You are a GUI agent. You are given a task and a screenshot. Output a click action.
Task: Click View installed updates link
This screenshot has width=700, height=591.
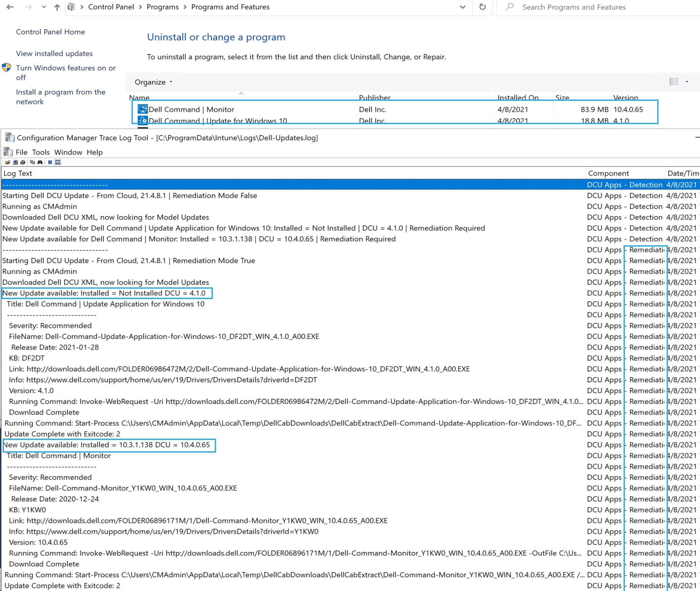coord(54,54)
